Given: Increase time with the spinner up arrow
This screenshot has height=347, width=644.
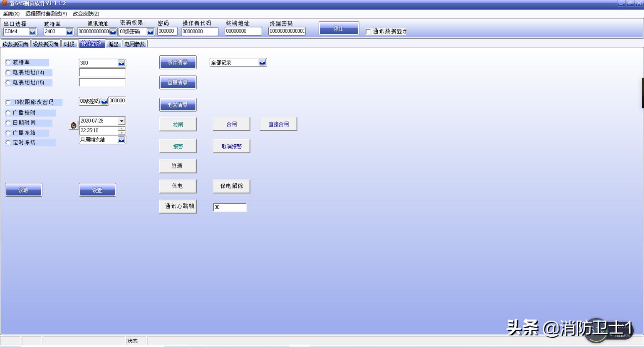Looking at the screenshot, I should [x=122, y=129].
